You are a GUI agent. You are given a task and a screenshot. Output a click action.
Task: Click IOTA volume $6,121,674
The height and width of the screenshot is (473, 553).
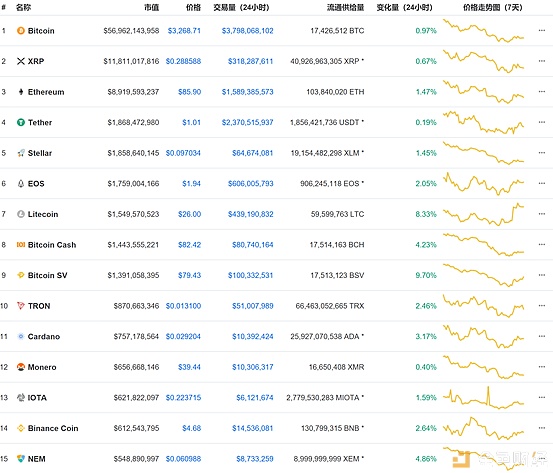coord(255,398)
